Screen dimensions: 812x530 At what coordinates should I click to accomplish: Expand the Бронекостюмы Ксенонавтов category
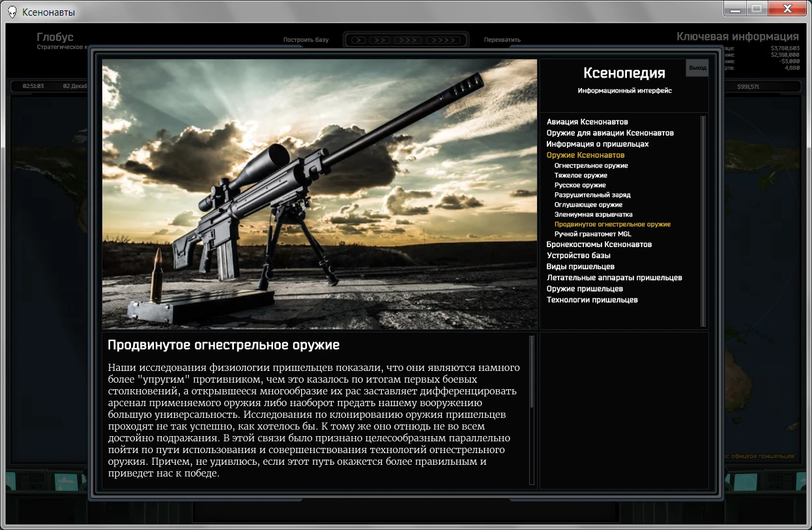pyautogui.click(x=599, y=244)
